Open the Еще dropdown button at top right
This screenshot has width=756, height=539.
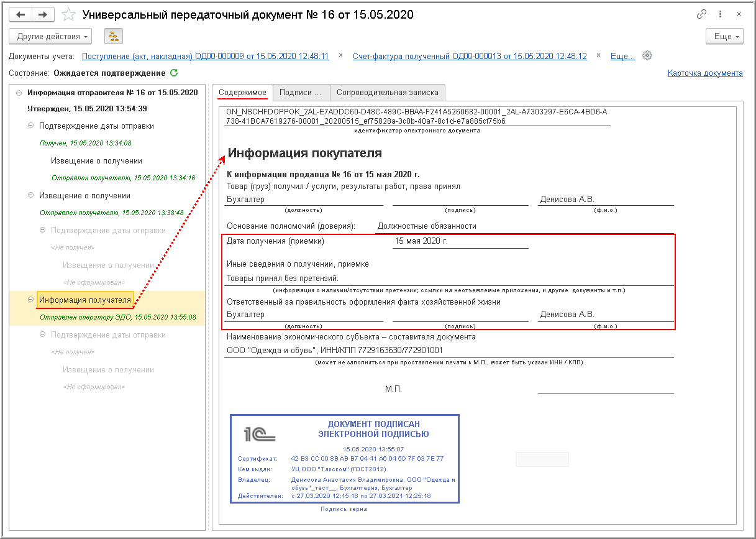(725, 37)
